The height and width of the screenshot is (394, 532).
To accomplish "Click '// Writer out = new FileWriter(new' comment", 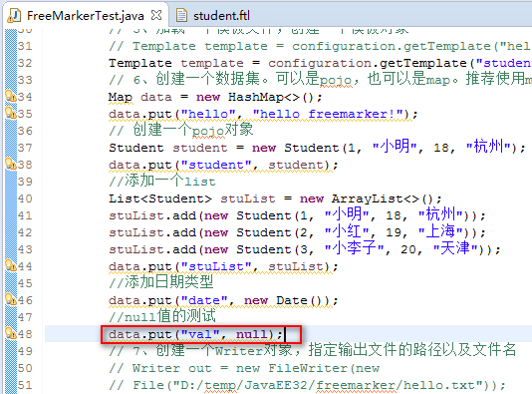I will pyautogui.click(x=244, y=368).
